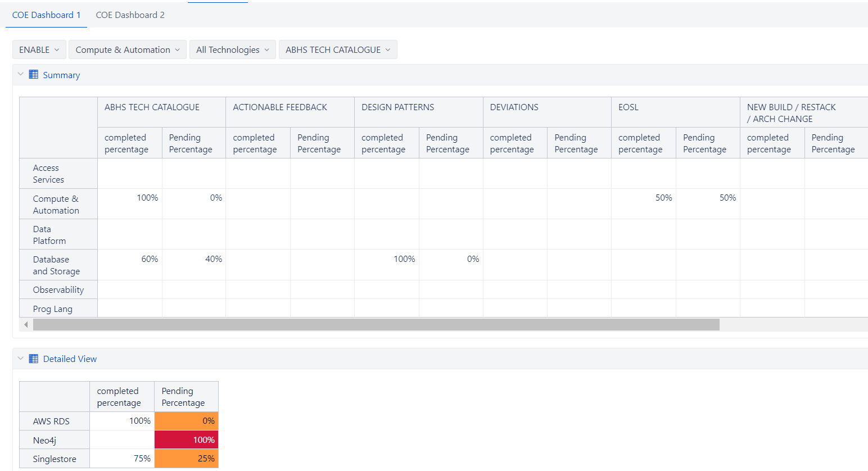The image size is (868, 471).
Task: Click the scrollbar's left arrow icon
Action: (25, 324)
